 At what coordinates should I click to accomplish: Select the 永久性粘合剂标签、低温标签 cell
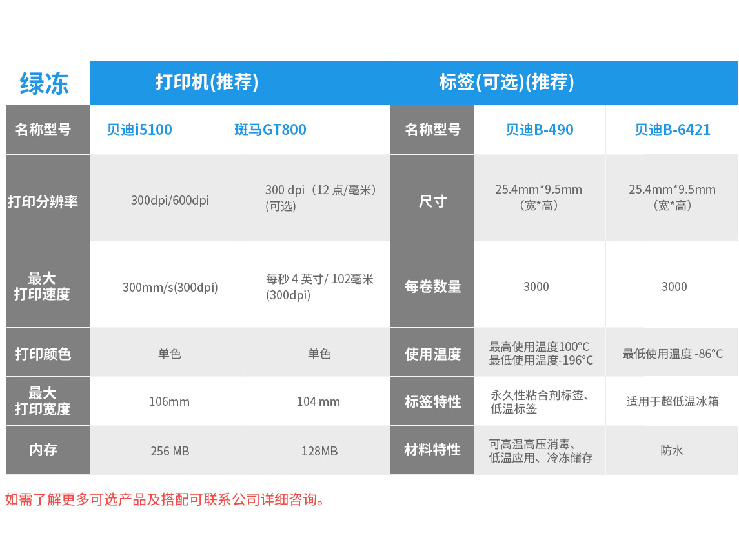(x=539, y=401)
